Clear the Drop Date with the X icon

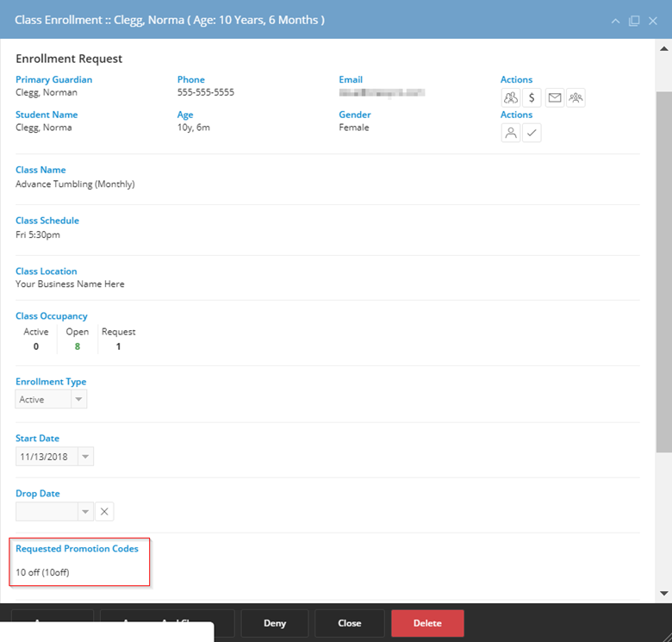coord(104,511)
